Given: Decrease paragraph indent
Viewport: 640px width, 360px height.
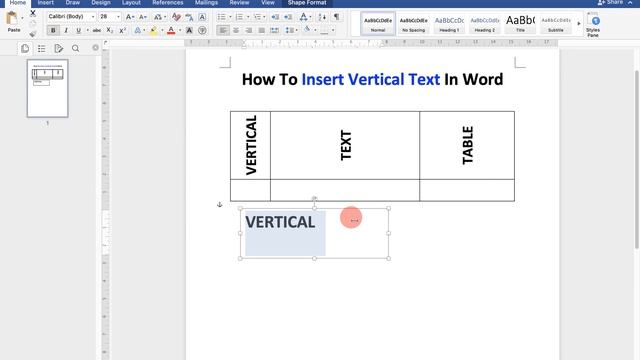Looking at the screenshot, I should point(275,17).
